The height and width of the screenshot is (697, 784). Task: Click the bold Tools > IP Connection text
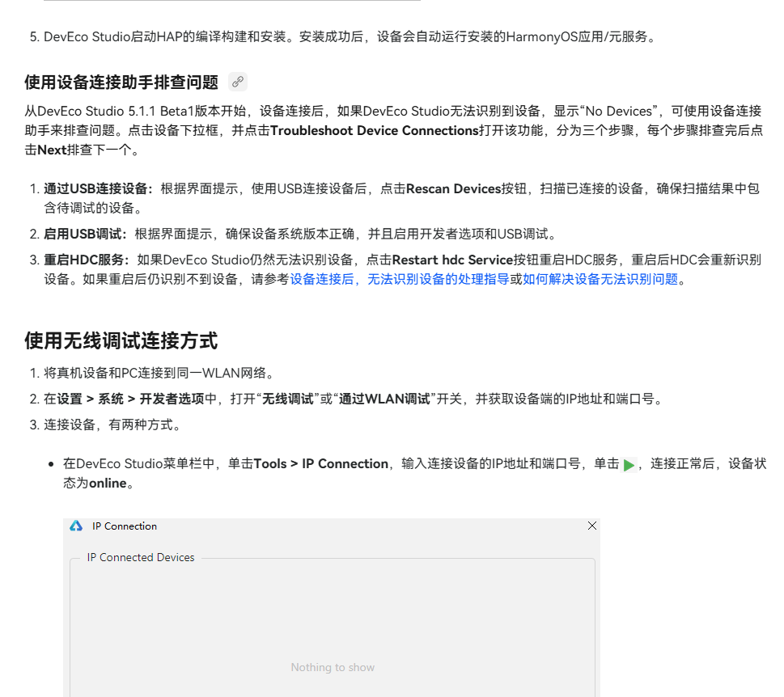pos(320,464)
